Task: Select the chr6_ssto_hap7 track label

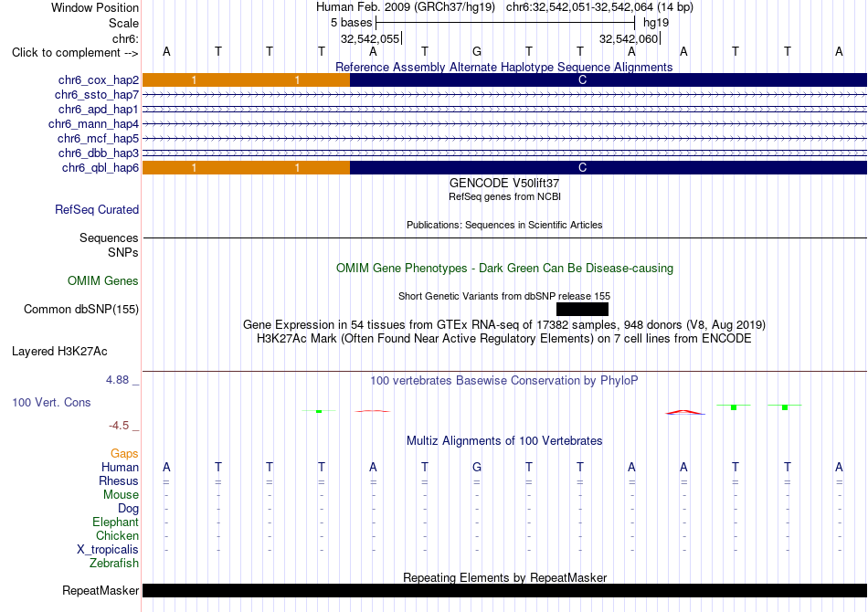Action: (x=96, y=95)
